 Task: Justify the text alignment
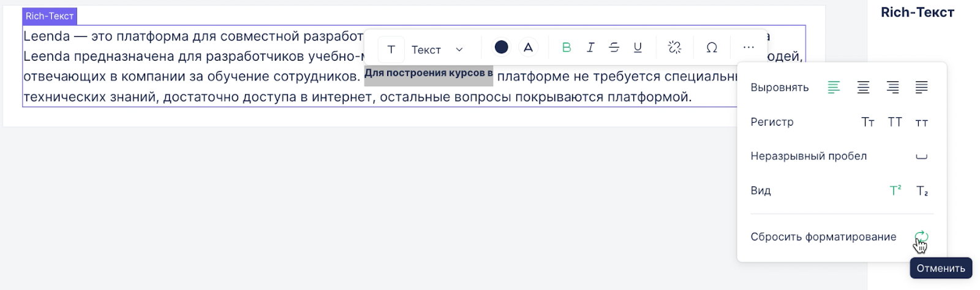coord(921,88)
